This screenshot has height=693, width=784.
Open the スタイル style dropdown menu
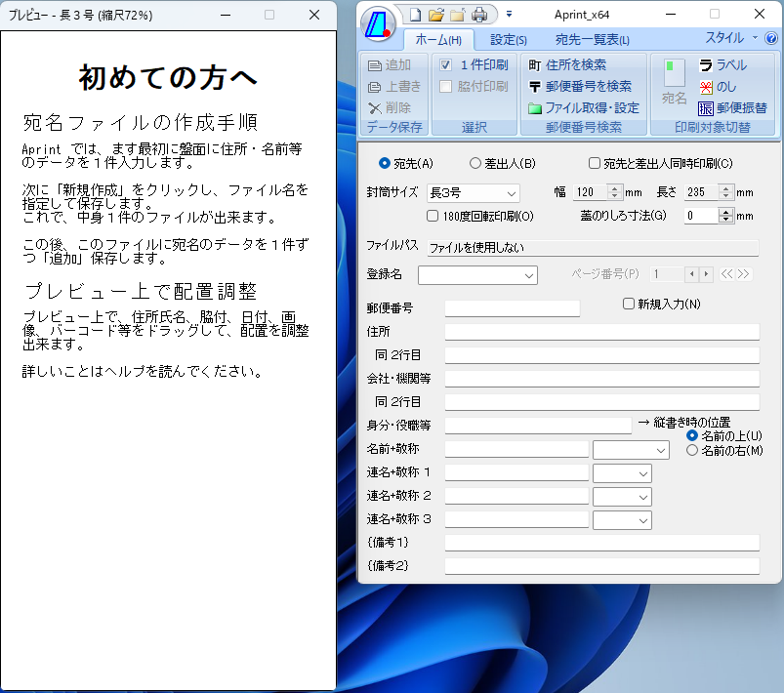(731, 37)
